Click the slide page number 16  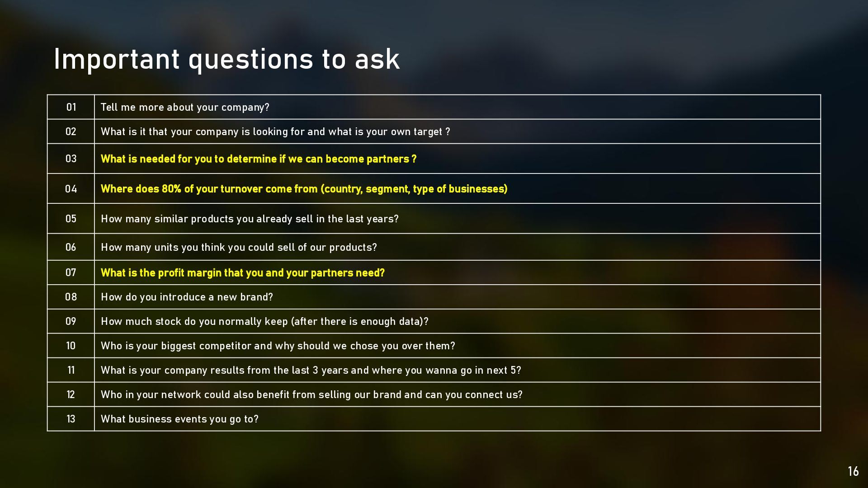click(853, 471)
